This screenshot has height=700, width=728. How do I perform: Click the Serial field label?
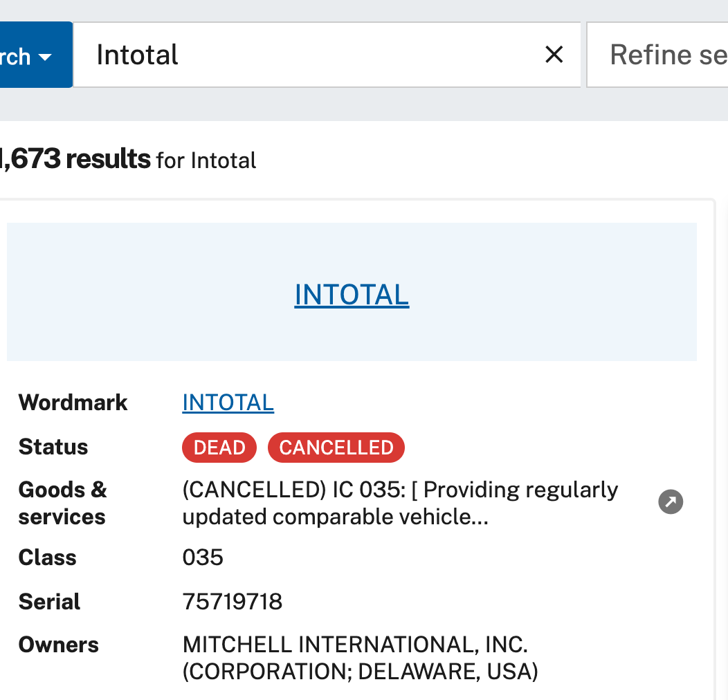tap(49, 602)
